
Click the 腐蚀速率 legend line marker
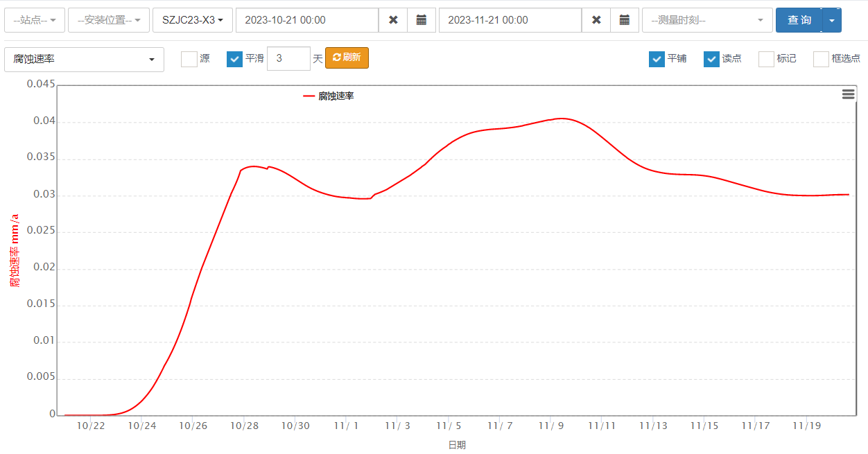tap(309, 96)
